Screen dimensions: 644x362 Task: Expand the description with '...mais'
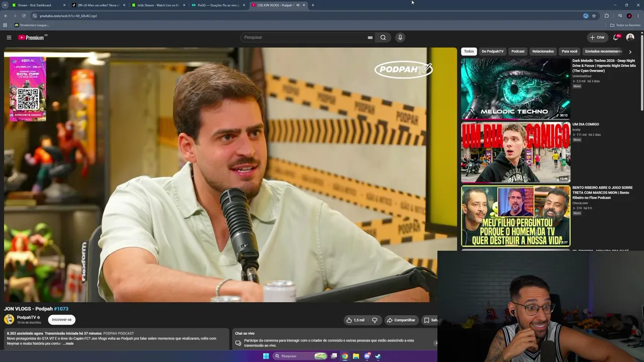click(x=68, y=343)
